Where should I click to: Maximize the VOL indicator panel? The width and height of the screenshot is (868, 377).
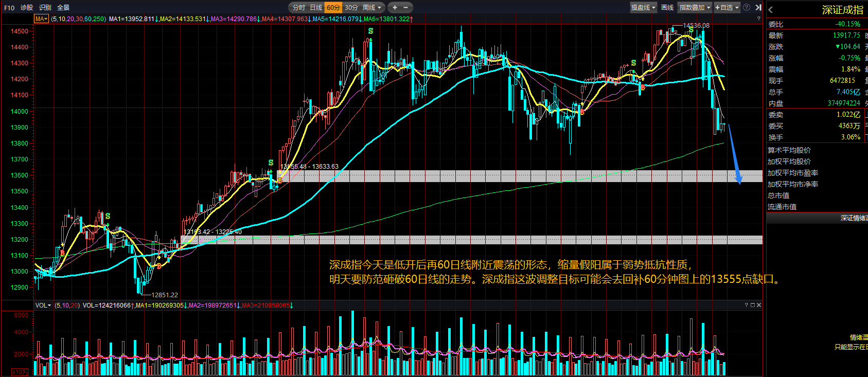tap(752, 305)
